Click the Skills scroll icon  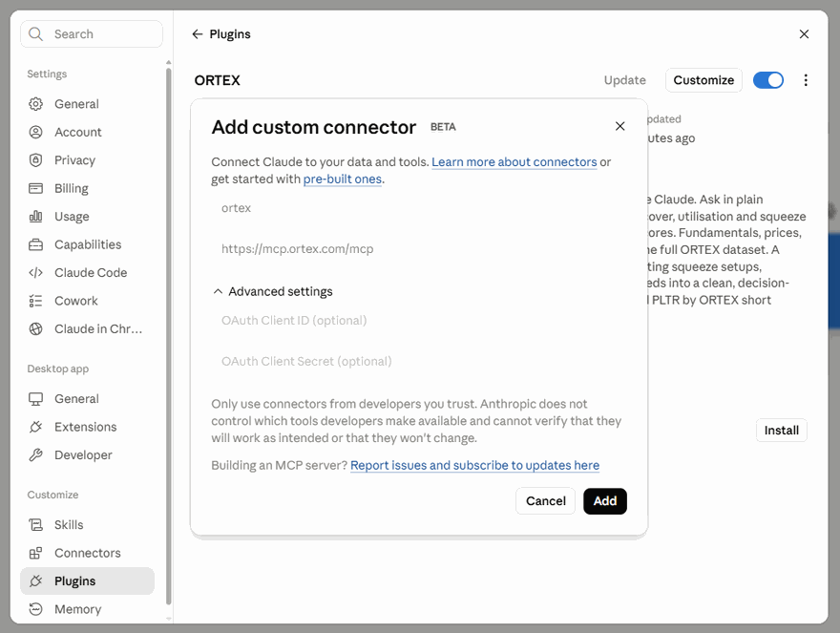(x=35, y=525)
